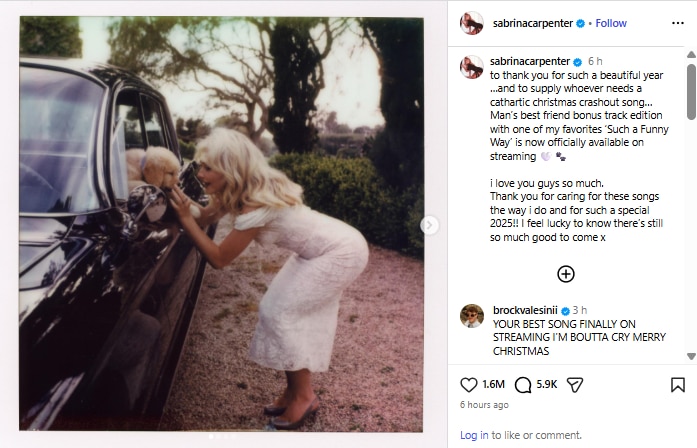This screenshot has height=448, width=697.
Task: Save the post with the bookmark icon
Action: pos(677,385)
